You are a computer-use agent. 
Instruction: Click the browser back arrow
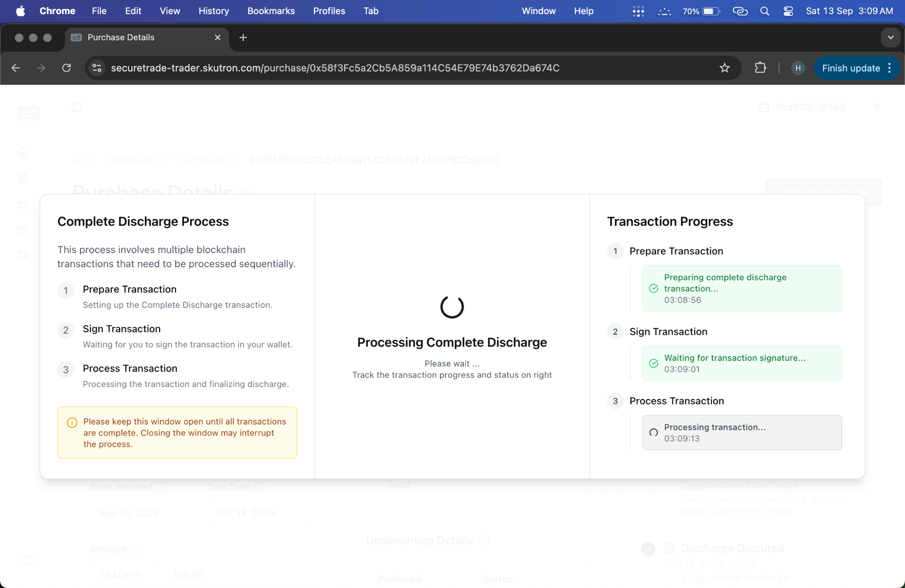tap(16, 68)
